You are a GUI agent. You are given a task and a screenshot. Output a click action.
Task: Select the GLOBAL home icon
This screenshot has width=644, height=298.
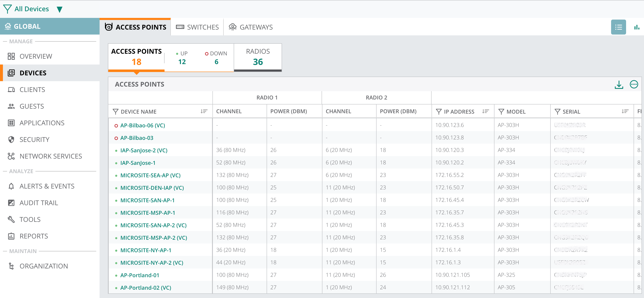[8, 26]
